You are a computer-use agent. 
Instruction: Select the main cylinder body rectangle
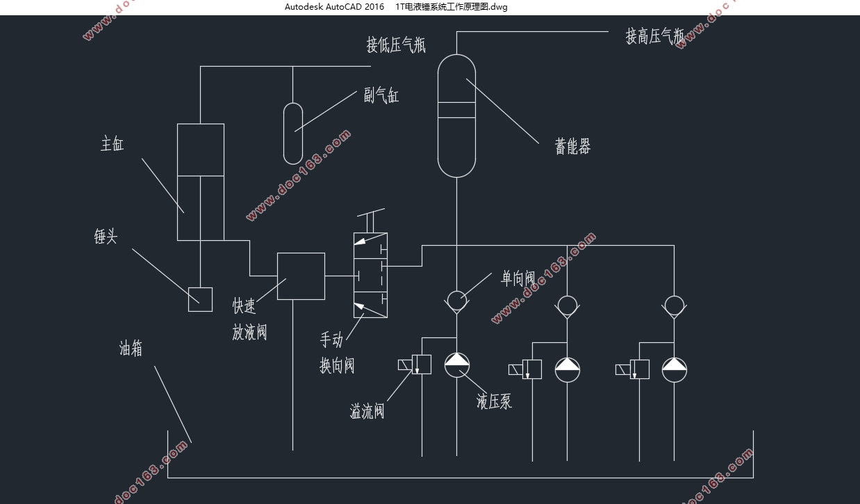click(x=200, y=182)
